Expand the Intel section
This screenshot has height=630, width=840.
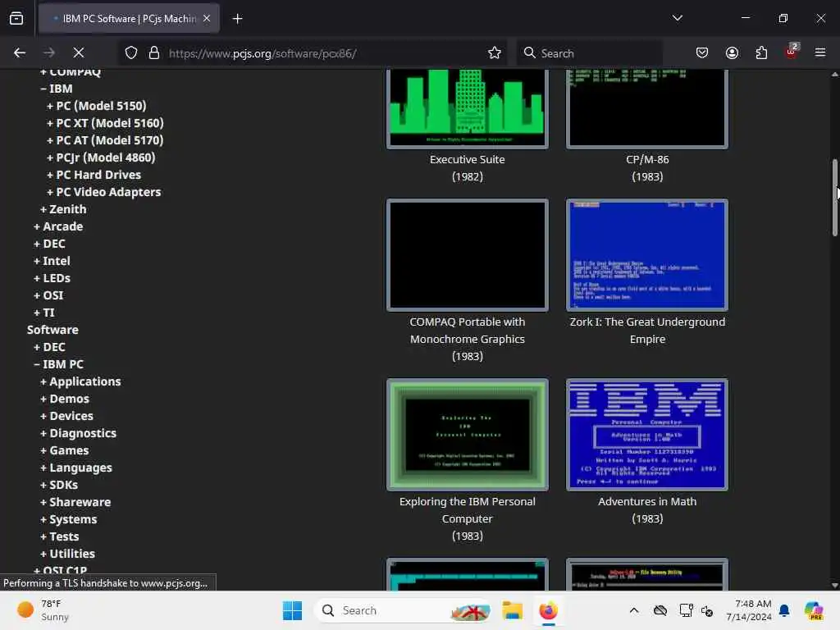coord(52,260)
